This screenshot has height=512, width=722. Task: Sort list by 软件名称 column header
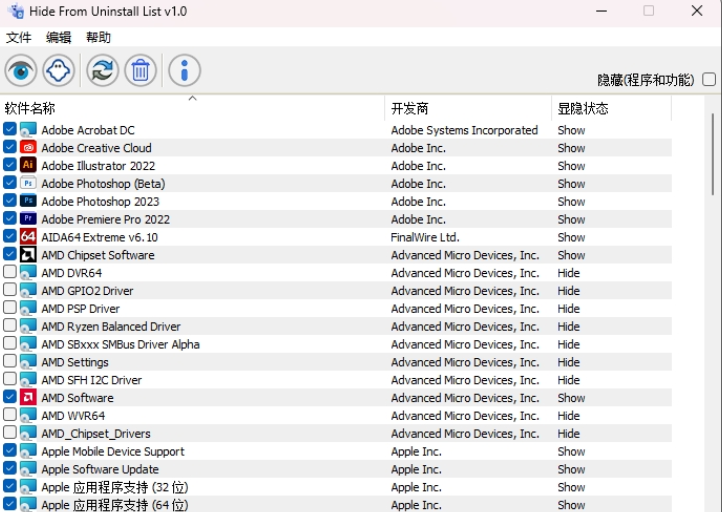pyautogui.click(x=30, y=108)
